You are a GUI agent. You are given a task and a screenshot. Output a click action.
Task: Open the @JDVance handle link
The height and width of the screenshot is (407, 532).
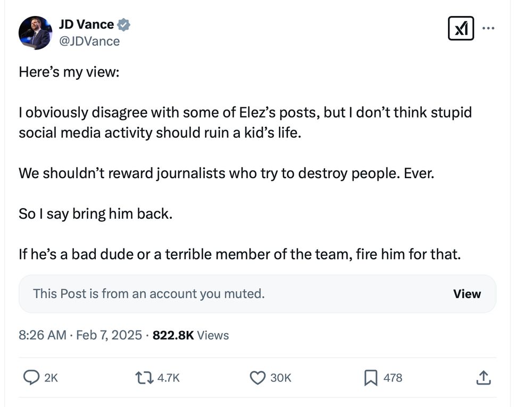89,41
